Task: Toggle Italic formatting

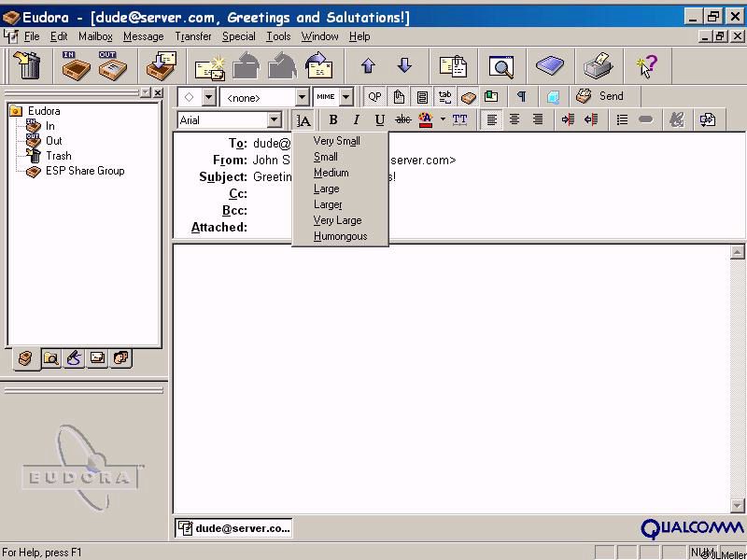Action: click(x=356, y=119)
